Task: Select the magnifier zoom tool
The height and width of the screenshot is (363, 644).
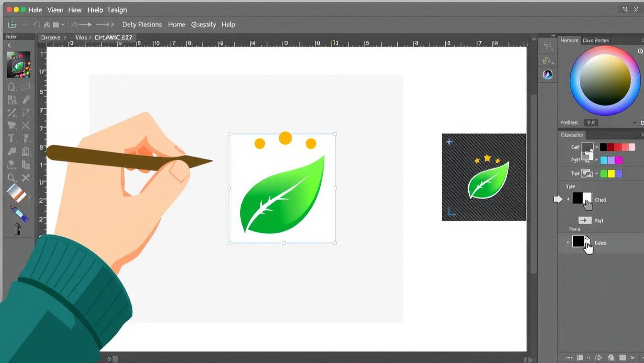Action: [x=12, y=178]
